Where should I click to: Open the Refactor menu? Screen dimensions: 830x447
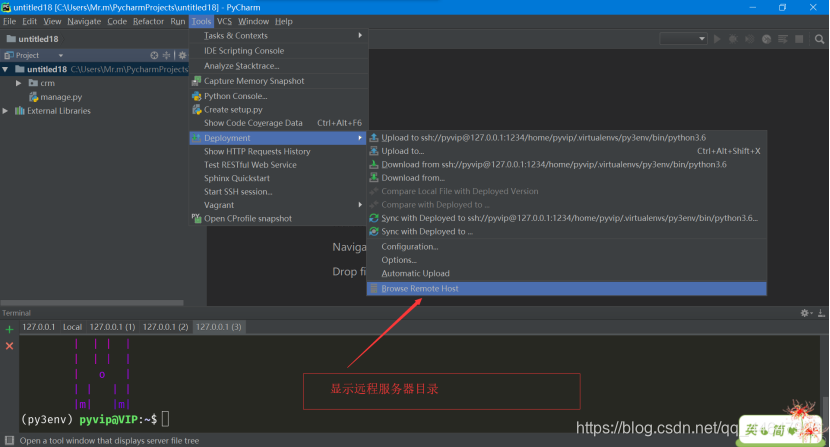tap(148, 21)
